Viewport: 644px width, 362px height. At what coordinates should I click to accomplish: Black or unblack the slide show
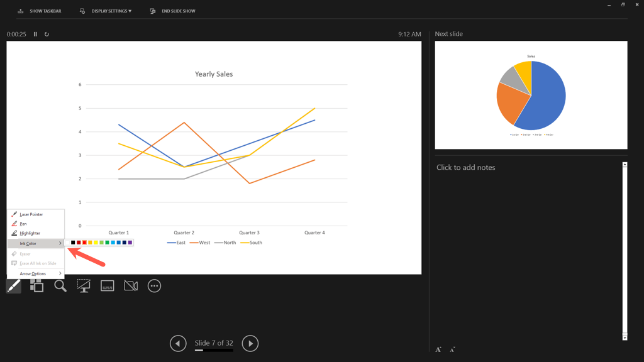[84, 286]
